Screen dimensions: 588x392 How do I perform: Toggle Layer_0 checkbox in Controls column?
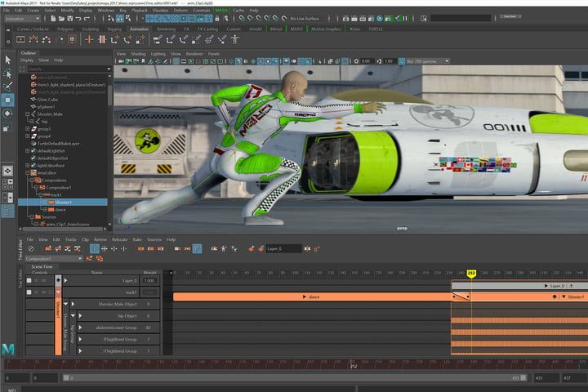(29, 281)
